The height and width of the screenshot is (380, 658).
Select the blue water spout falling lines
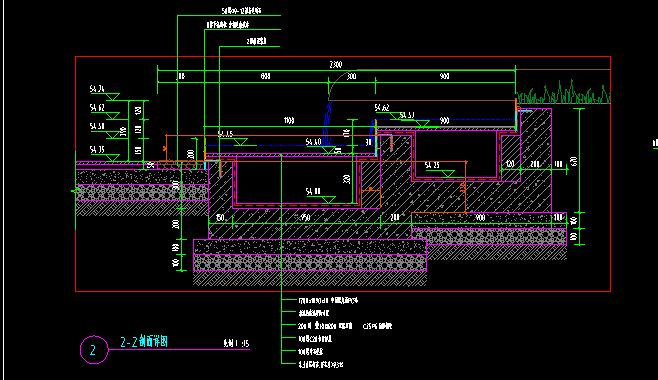[x=327, y=122]
